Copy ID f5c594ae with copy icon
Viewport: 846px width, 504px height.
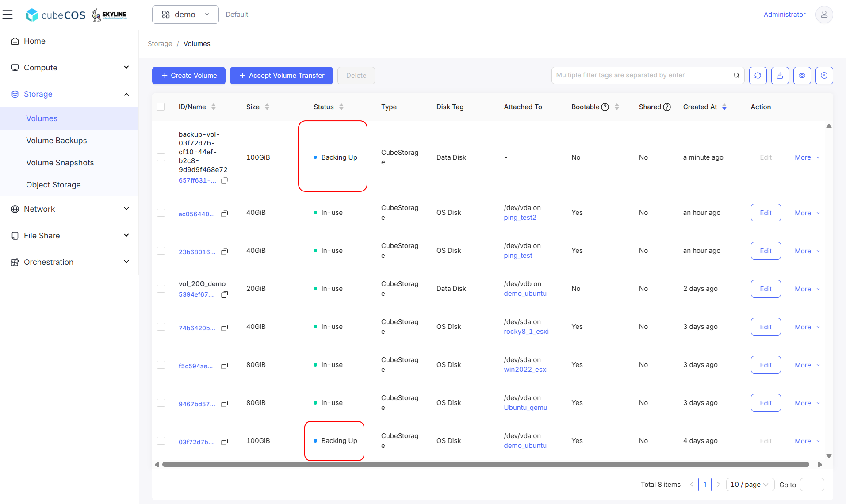tap(224, 366)
